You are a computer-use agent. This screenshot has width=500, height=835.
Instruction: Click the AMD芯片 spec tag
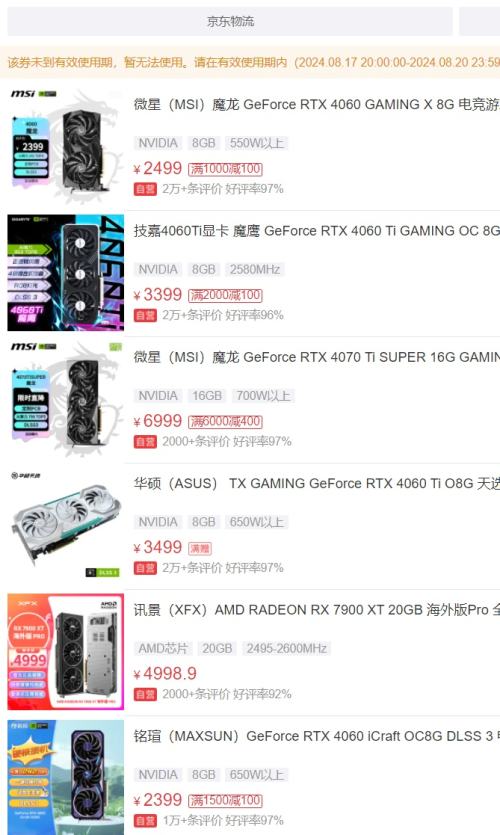[x=163, y=648]
